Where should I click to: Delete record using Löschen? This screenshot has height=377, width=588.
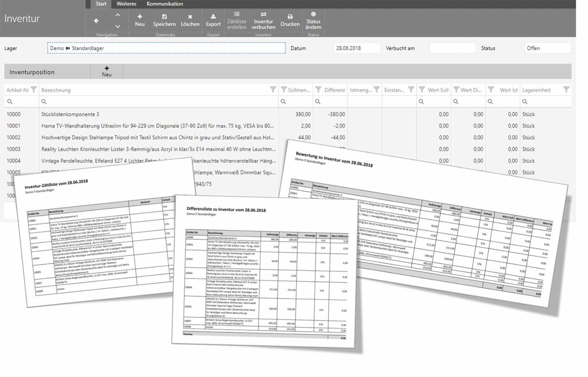[190, 20]
